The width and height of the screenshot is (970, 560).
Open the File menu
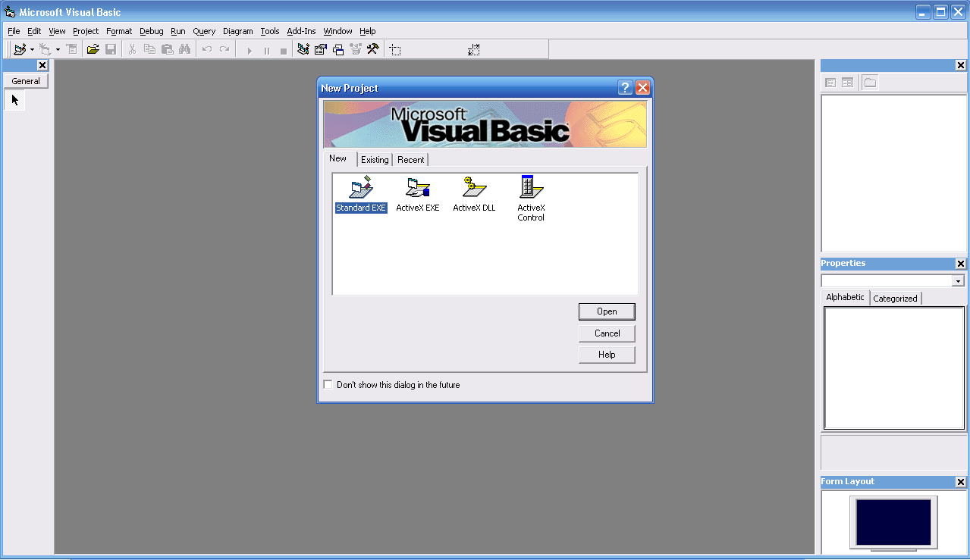pos(14,31)
